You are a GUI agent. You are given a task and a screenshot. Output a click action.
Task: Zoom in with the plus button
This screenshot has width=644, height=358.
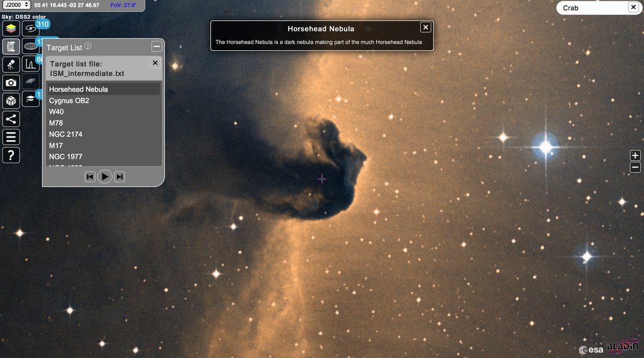[635, 155]
